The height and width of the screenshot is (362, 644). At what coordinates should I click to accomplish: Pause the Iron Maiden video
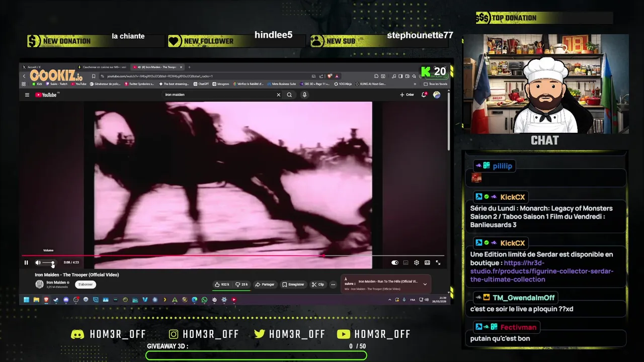point(26,262)
